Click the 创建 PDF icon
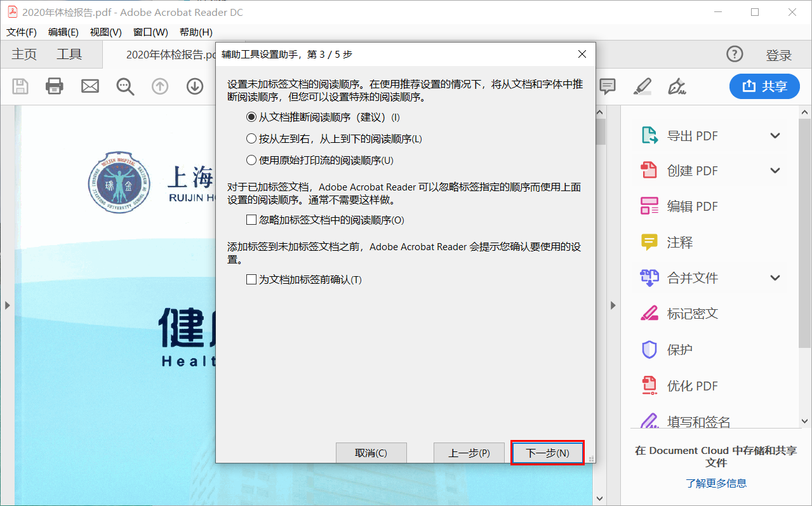The image size is (812, 506). (649, 170)
